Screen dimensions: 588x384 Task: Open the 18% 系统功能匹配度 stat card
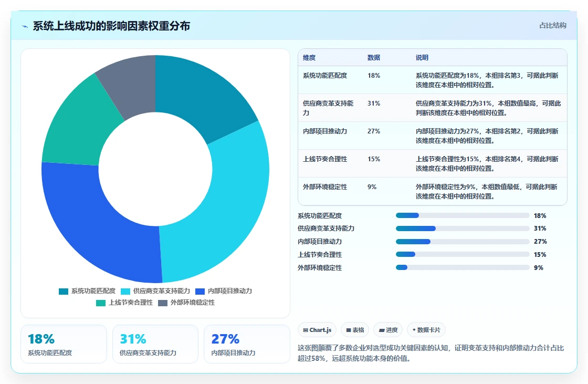coord(64,344)
